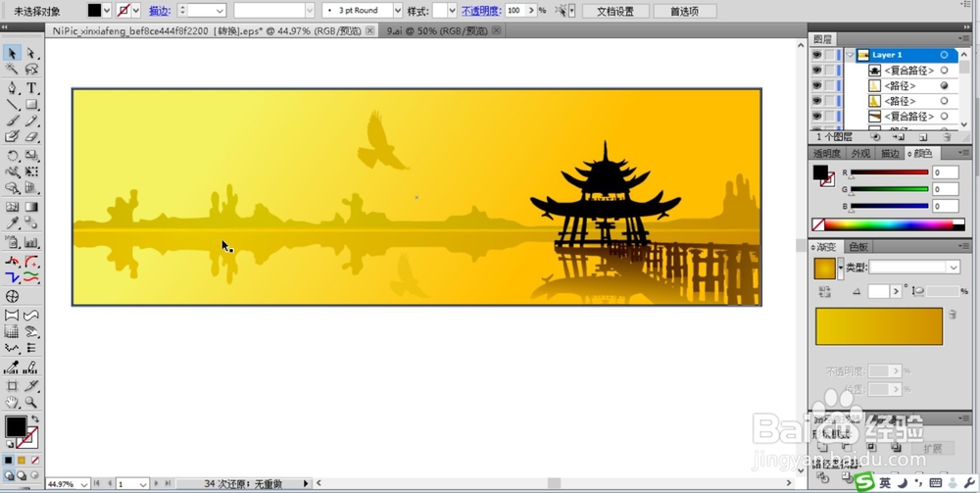Image resolution: width=980 pixels, height=493 pixels.
Task: Reset to default fill and stroke
Action: point(10,444)
